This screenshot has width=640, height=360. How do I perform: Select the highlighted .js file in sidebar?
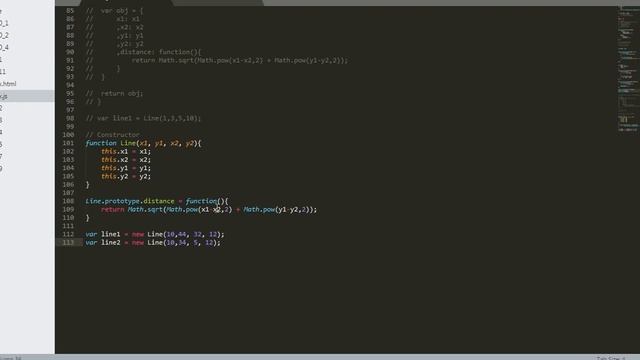pos(27,96)
